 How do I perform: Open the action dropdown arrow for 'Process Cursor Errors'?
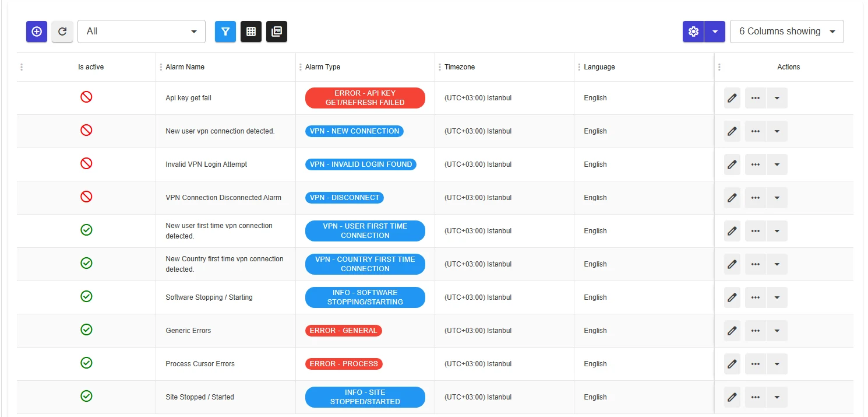tap(777, 364)
